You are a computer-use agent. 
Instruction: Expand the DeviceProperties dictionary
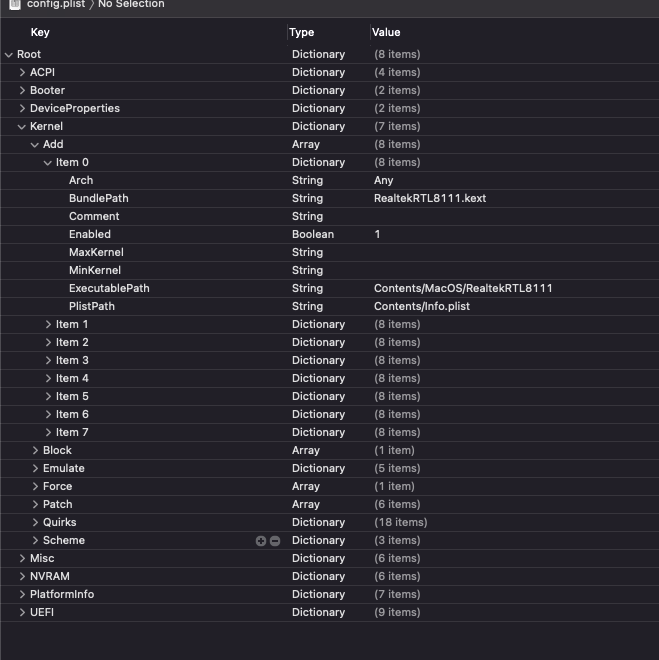22,109
